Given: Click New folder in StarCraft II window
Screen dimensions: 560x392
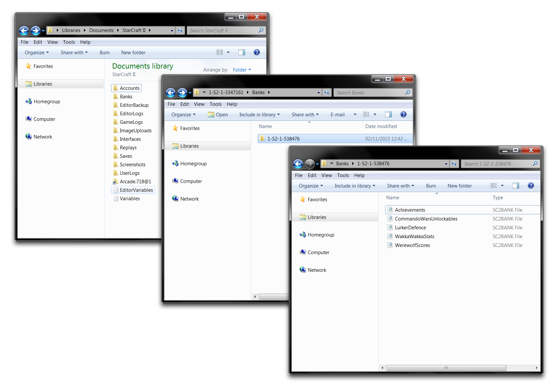Looking at the screenshot, I should pyautogui.click(x=133, y=52).
